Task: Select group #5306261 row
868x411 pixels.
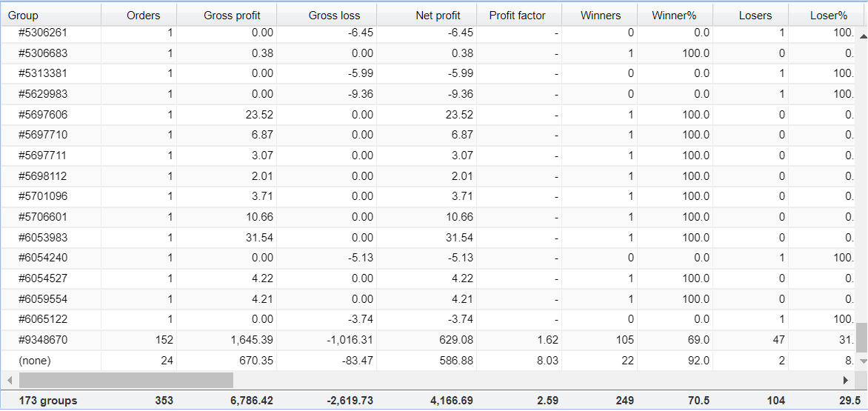Action: [x=428, y=33]
